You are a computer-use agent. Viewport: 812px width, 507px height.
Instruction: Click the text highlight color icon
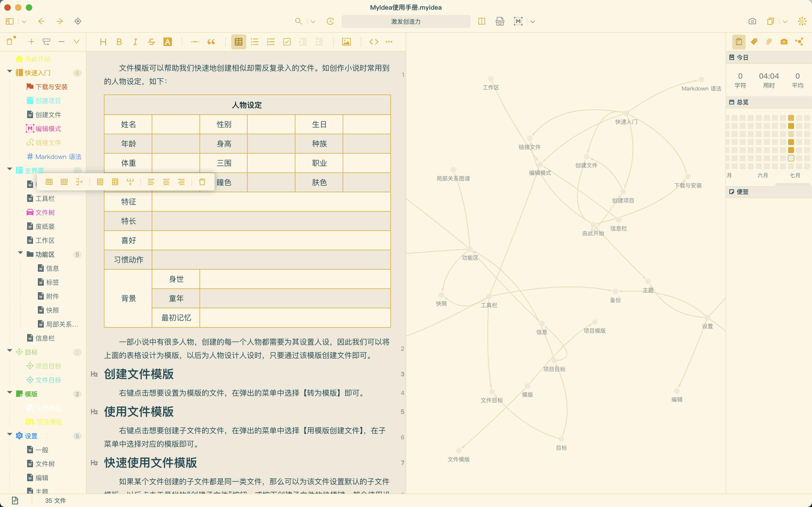[168, 42]
